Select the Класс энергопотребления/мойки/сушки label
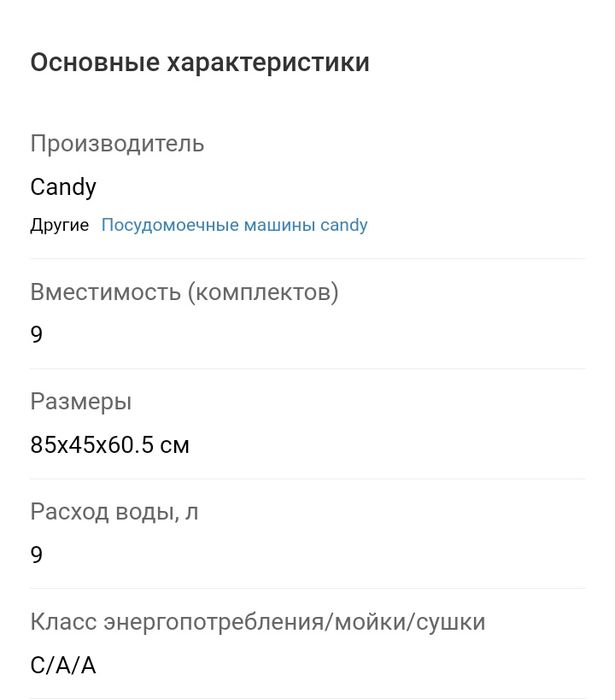Viewport: 615px width, 700px height. [257, 622]
